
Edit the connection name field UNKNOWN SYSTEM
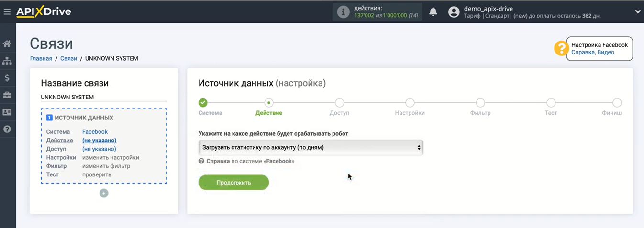pyautogui.click(x=104, y=97)
